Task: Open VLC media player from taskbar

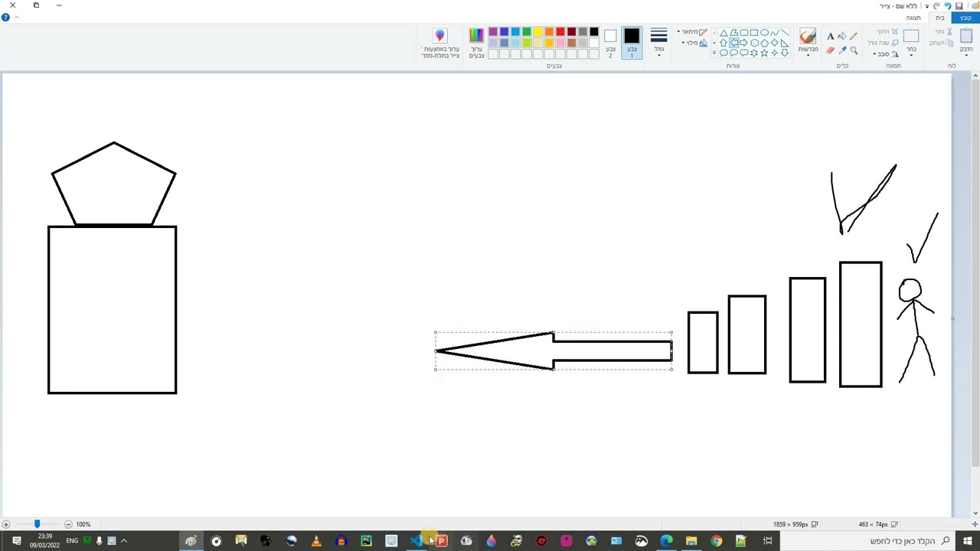Action: (x=316, y=541)
